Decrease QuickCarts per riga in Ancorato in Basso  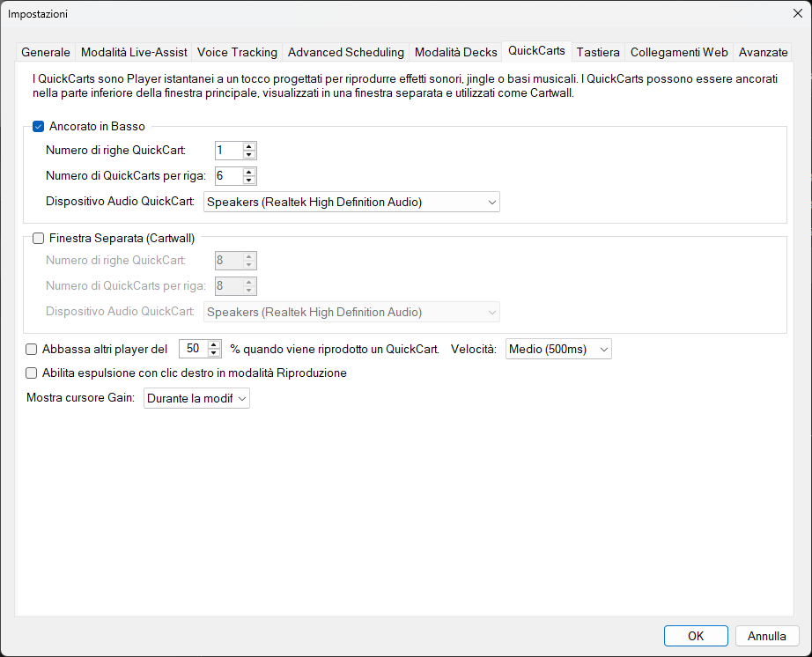tap(249, 180)
